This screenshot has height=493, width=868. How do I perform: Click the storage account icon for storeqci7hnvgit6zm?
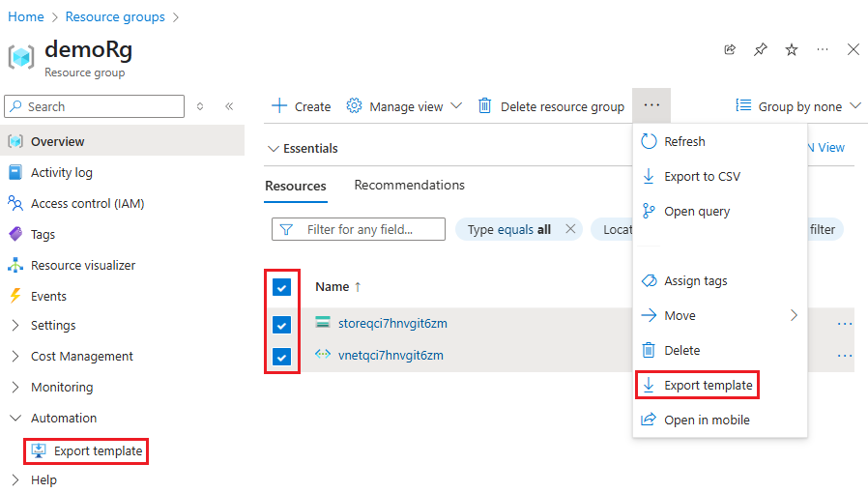point(323,322)
